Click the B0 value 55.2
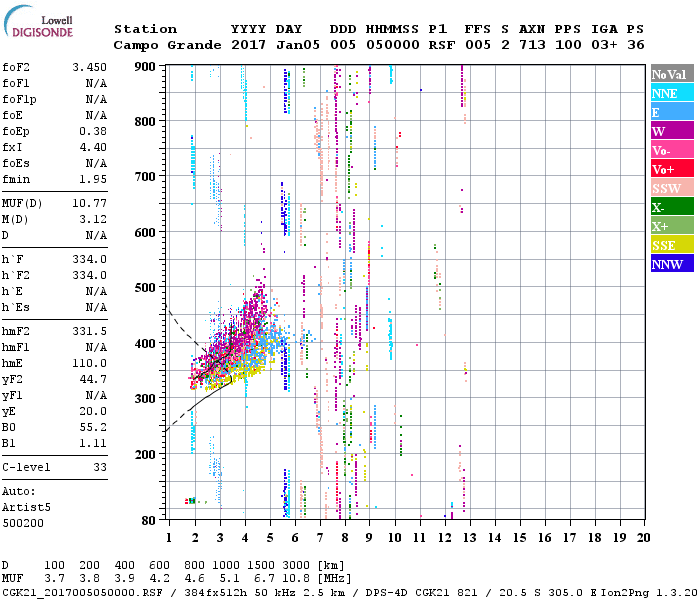The height and width of the screenshot is (600, 700). 93,428
